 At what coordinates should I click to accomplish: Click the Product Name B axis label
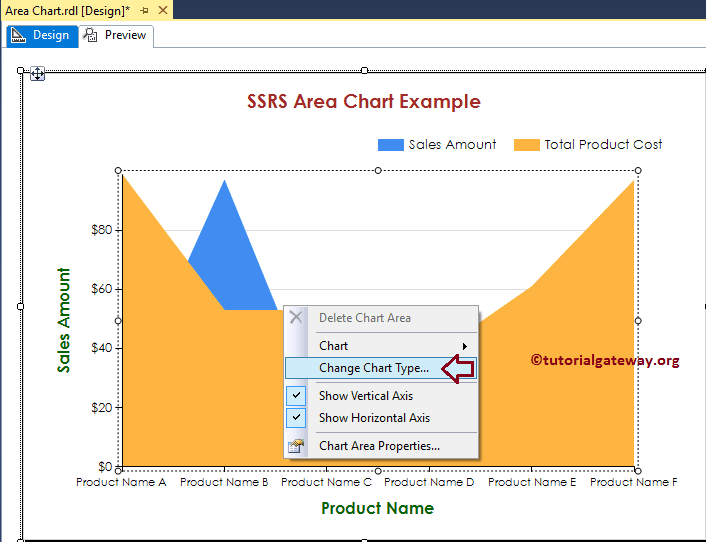pos(224,482)
